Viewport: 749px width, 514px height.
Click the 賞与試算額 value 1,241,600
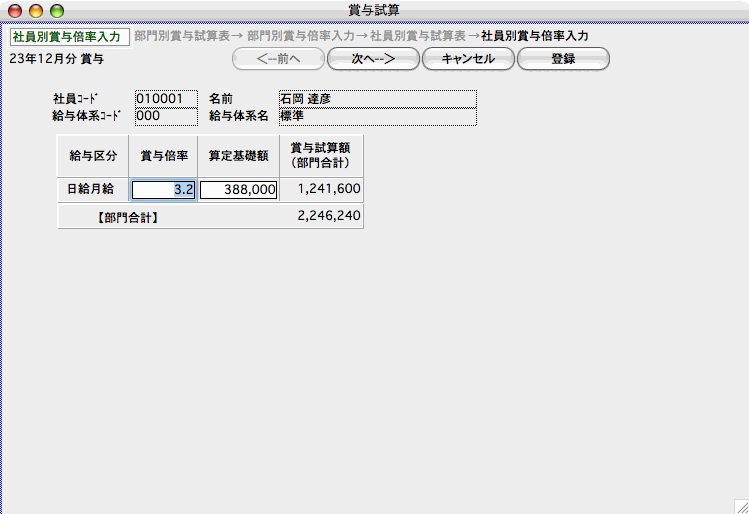click(x=322, y=189)
